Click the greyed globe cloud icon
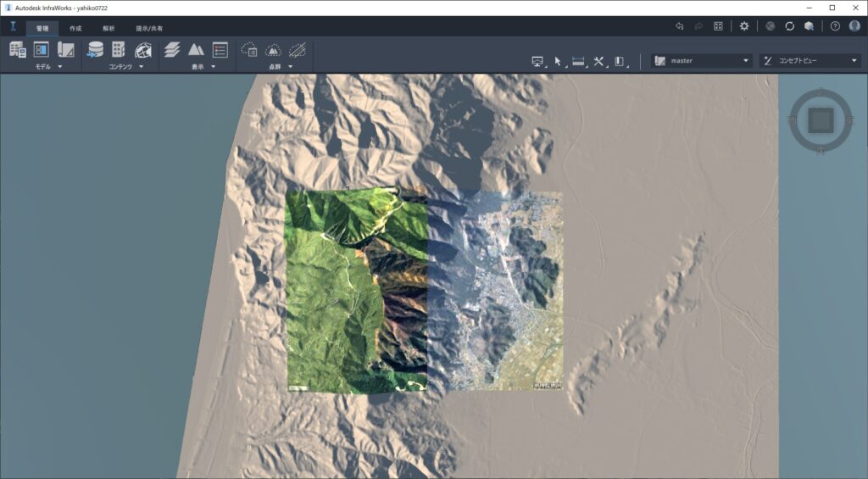Screen dimensions: 868x479 coord(770,26)
